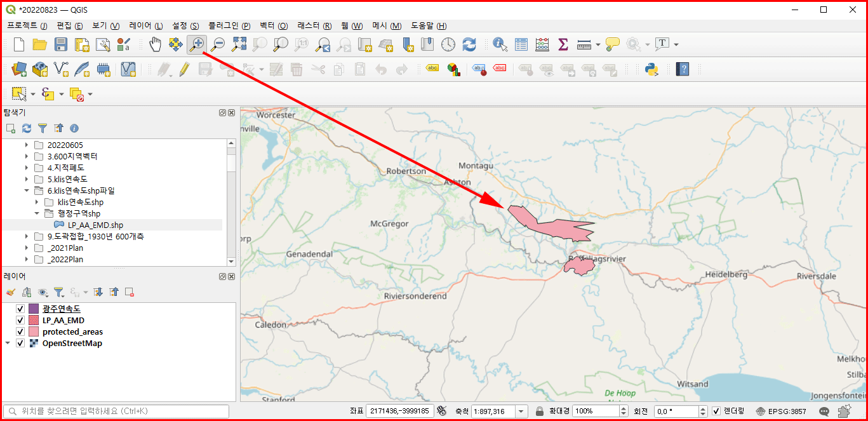Collapse the 행정구역shp folder
Image resolution: width=868 pixels, height=421 pixels.
pos(37,213)
